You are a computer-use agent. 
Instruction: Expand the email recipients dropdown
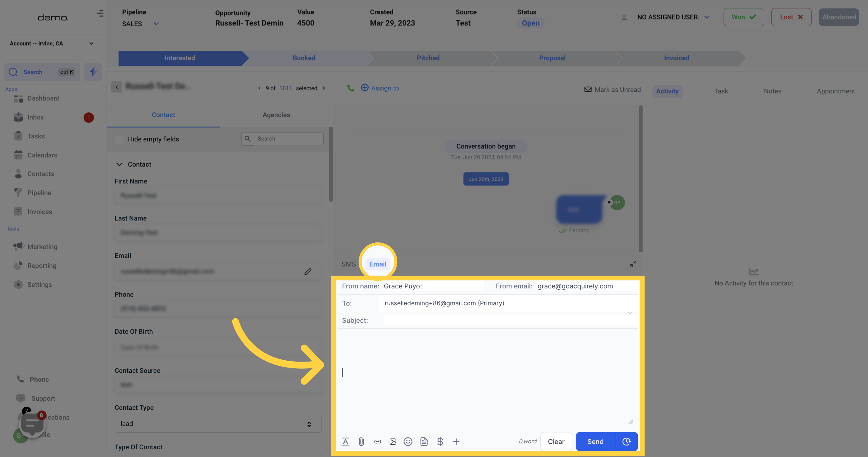[630, 313]
